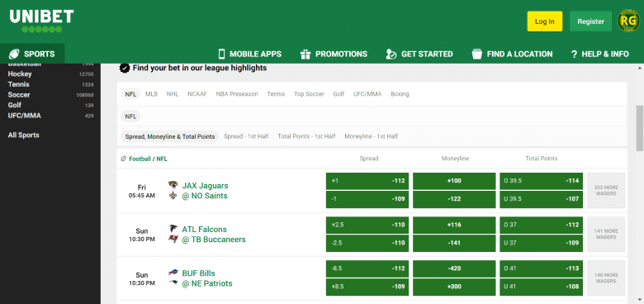644x304 pixels.
Task: Bet Bills spread -8.5 at -112
Action: pos(367,268)
